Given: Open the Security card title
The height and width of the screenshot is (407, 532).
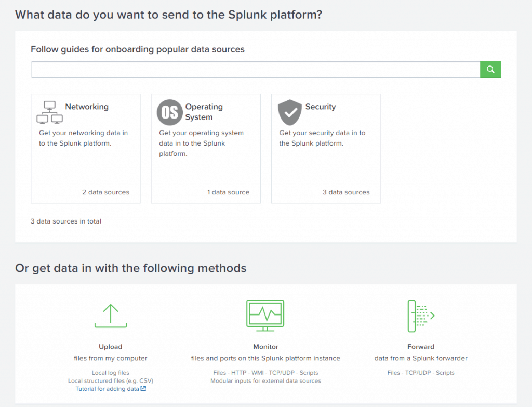Looking at the screenshot, I should [x=321, y=107].
